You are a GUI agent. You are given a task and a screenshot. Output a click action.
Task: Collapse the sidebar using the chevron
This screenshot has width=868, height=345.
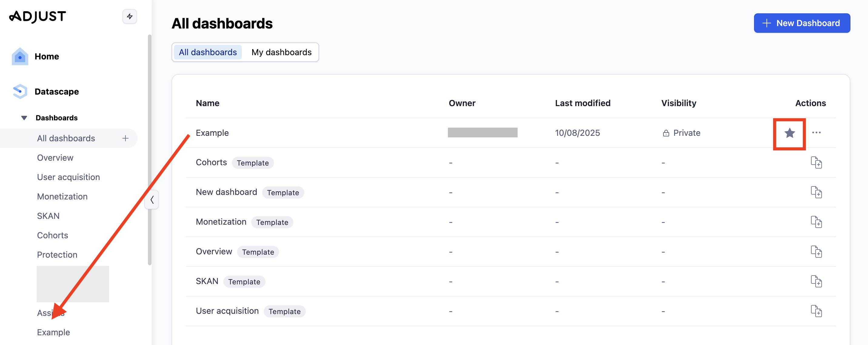coord(152,199)
